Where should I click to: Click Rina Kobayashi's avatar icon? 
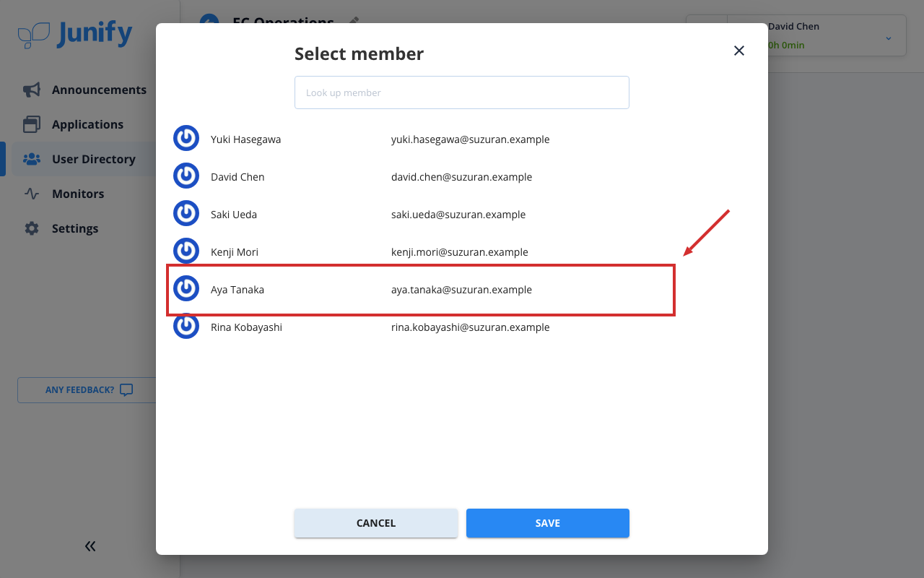(186, 327)
